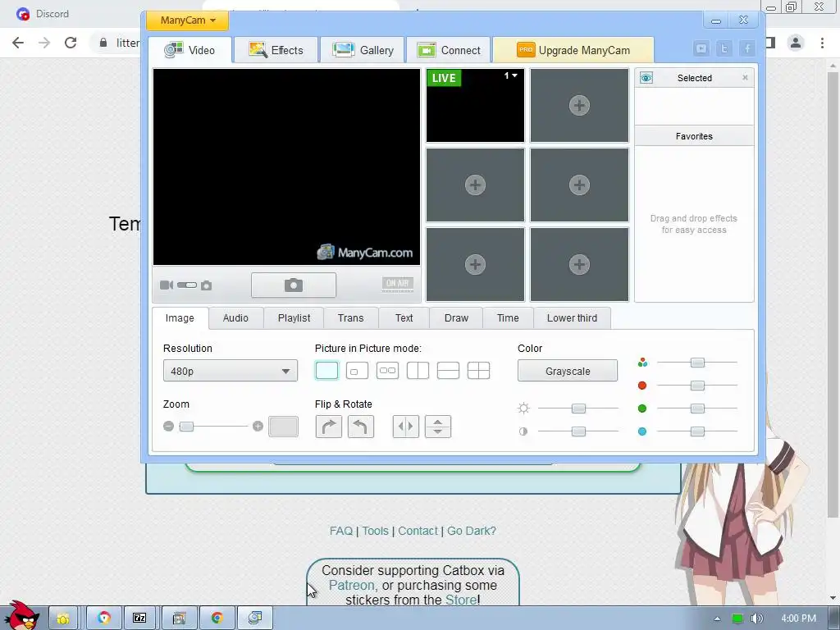Click the blue channel slider handle
Image resolution: width=840 pixels, height=630 pixels.
coord(697,431)
